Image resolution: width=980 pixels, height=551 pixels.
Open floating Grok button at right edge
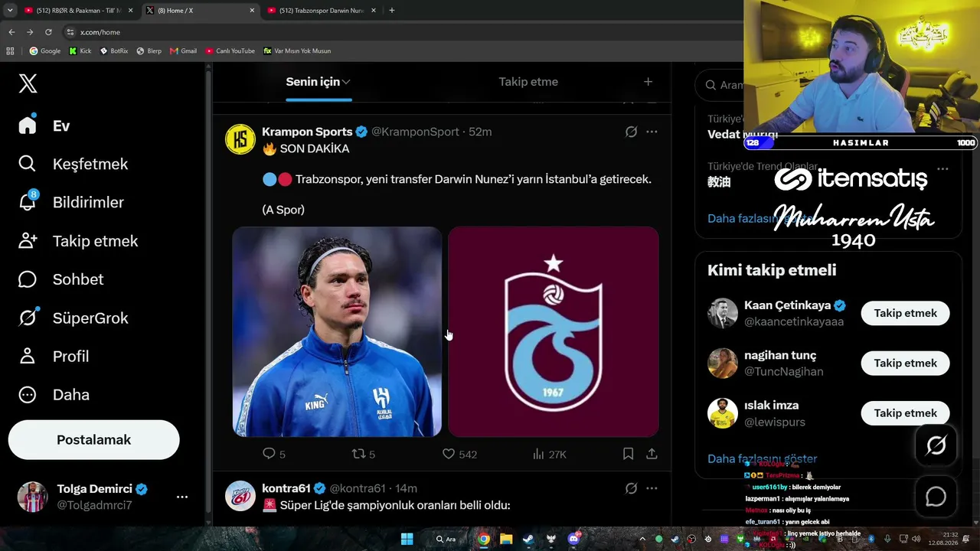pyautogui.click(x=936, y=445)
